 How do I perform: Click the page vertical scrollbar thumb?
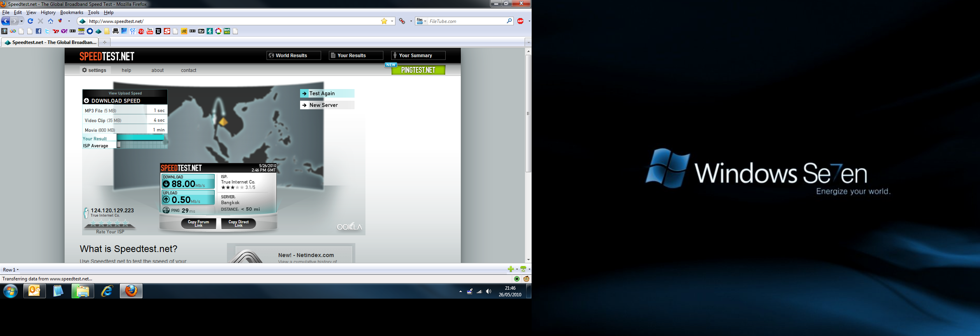click(528, 113)
